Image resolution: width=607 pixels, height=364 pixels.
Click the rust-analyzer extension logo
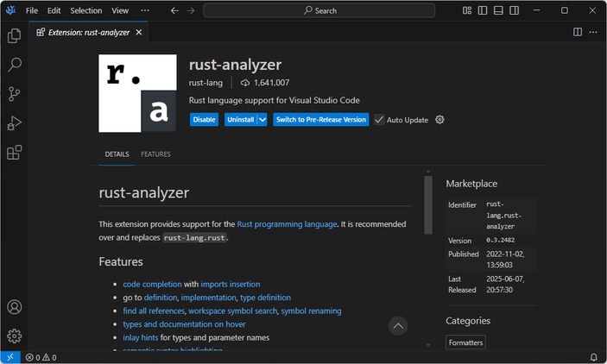coord(138,93)
